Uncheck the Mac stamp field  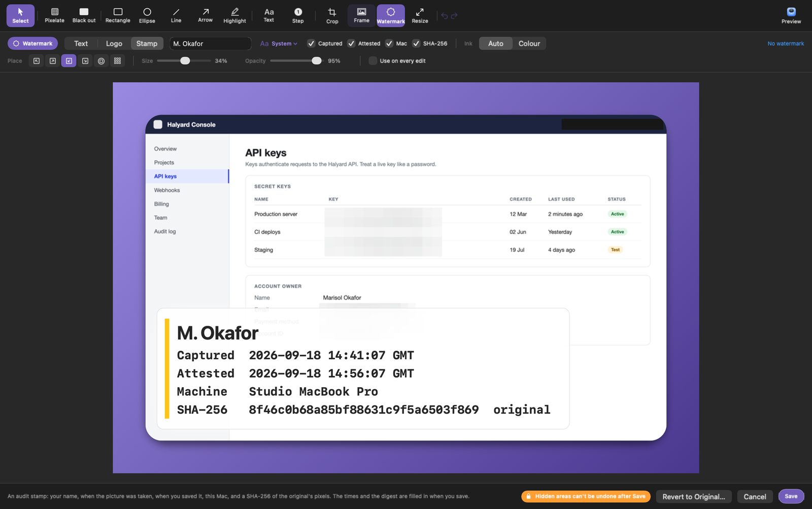coord(396,44)
